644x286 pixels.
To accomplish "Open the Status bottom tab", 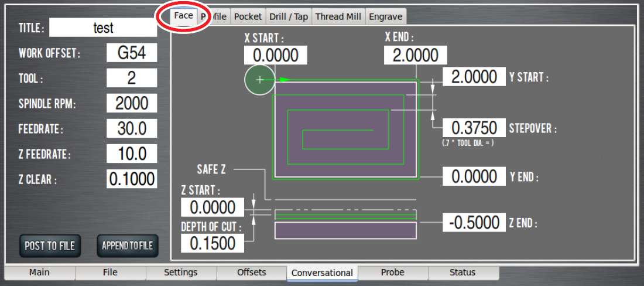I will (463, 273).
